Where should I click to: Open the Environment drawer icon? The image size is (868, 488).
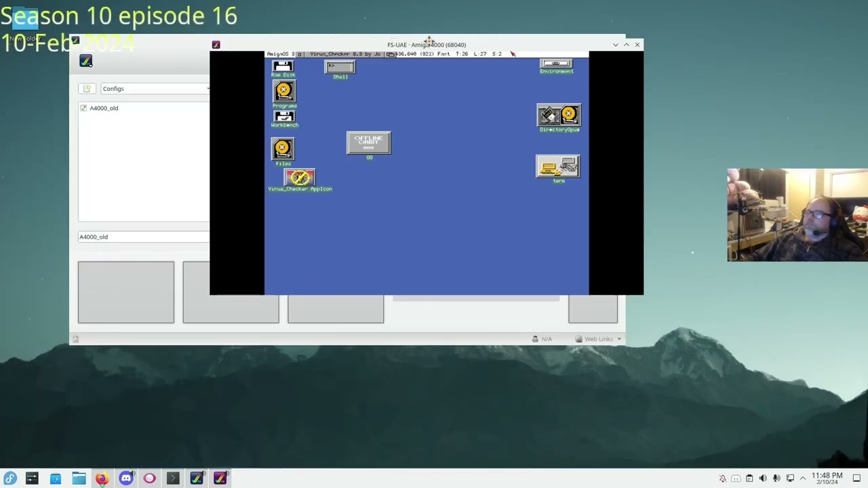click(557, 66)
